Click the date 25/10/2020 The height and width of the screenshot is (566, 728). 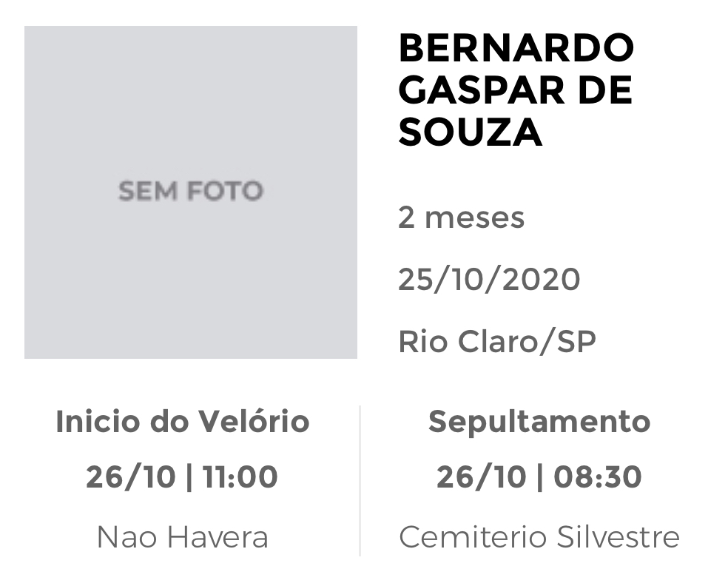(489, 280)
